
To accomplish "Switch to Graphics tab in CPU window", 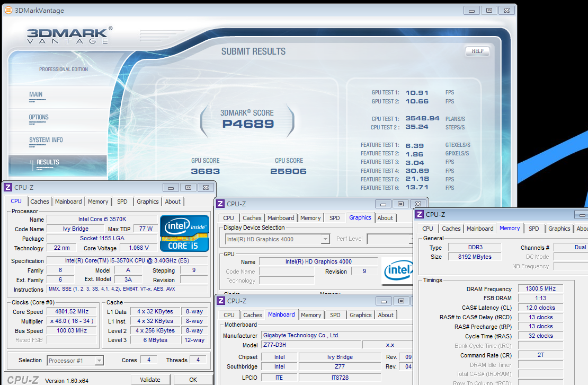I will point(148,202).
